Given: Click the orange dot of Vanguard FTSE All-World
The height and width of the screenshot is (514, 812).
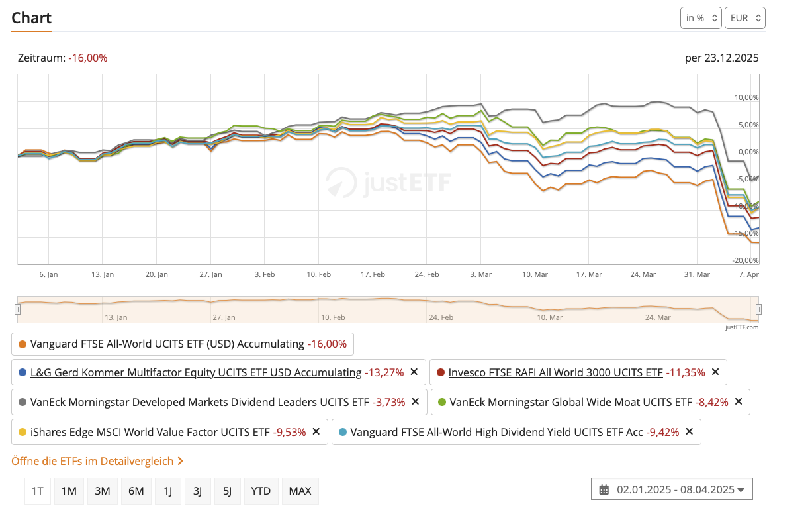Looking at the screenshot, I should pos(23,344).
